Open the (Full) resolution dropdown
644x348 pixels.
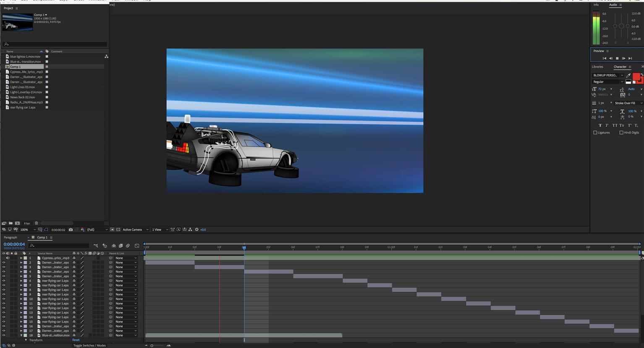[97, 230]
